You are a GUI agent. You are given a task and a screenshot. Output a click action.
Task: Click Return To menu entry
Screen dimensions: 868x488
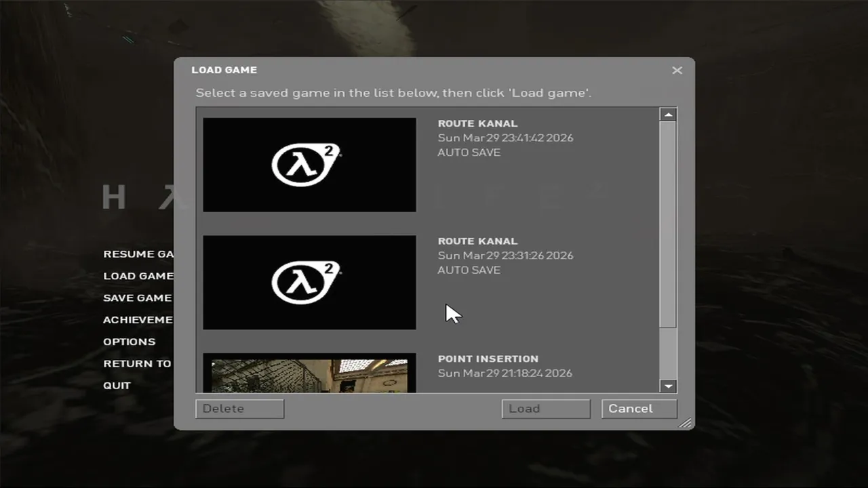138,363
